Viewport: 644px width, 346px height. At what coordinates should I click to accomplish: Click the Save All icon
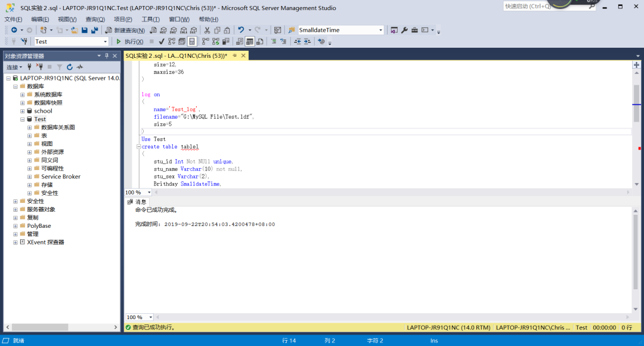pyautogui.click(x=94, y=30)
